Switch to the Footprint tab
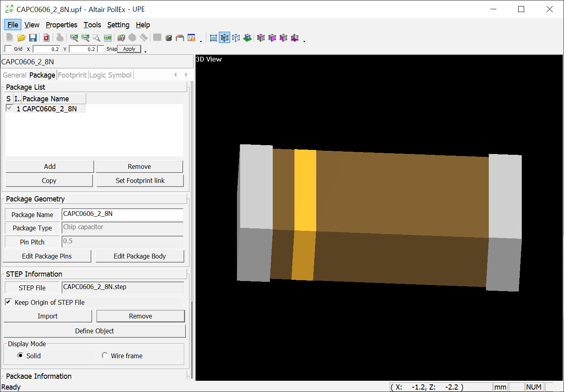The width and height of the screenshot is (564, 392). 72,75
